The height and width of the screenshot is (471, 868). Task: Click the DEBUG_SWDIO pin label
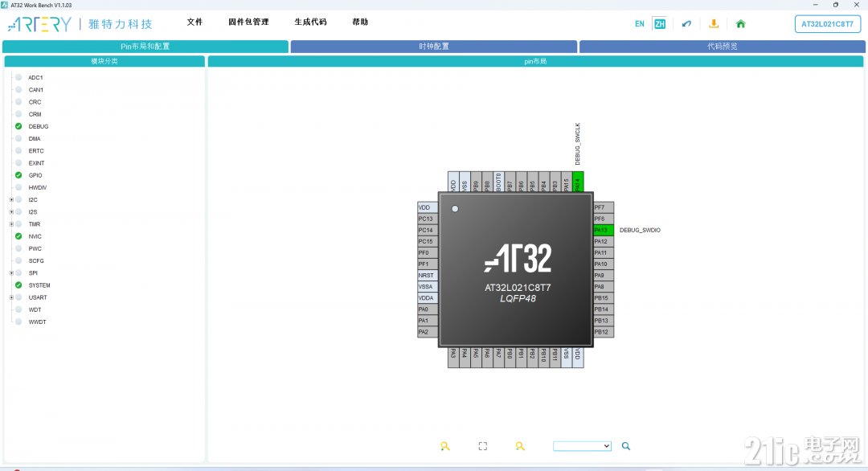tap(640, 230)
